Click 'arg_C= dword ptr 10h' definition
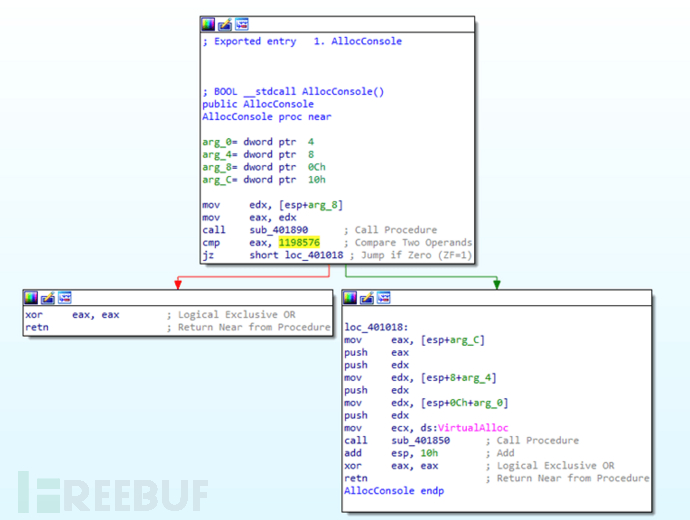 click(264, 179)
